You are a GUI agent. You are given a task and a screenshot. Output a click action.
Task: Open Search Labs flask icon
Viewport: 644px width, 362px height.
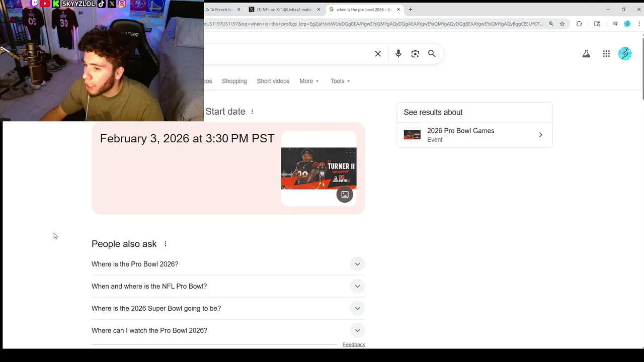[586, 54]
